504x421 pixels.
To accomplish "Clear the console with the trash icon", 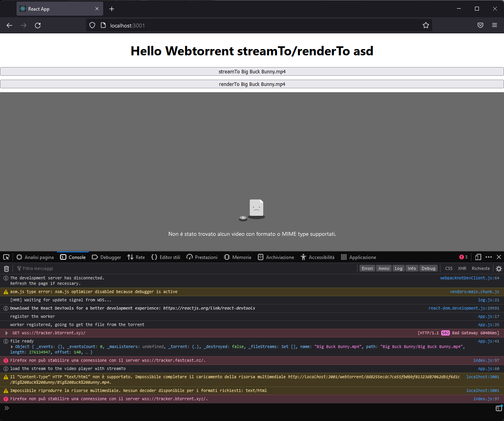I will [6, 268].
